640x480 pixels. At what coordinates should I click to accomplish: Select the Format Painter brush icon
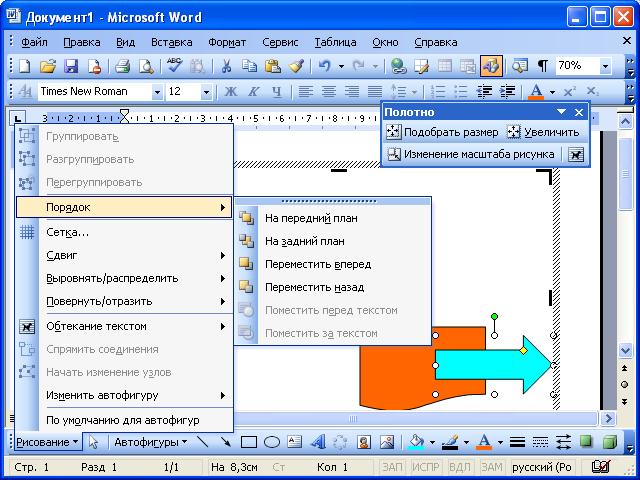[x=296, y=66]
